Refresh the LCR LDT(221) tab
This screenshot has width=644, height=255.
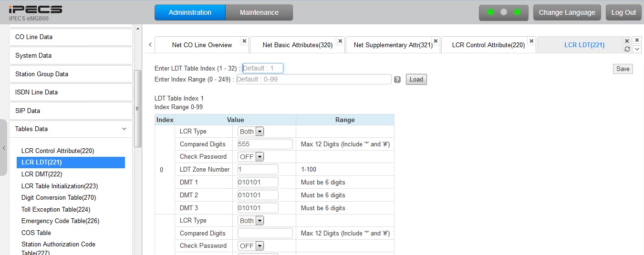pos(627,49)
